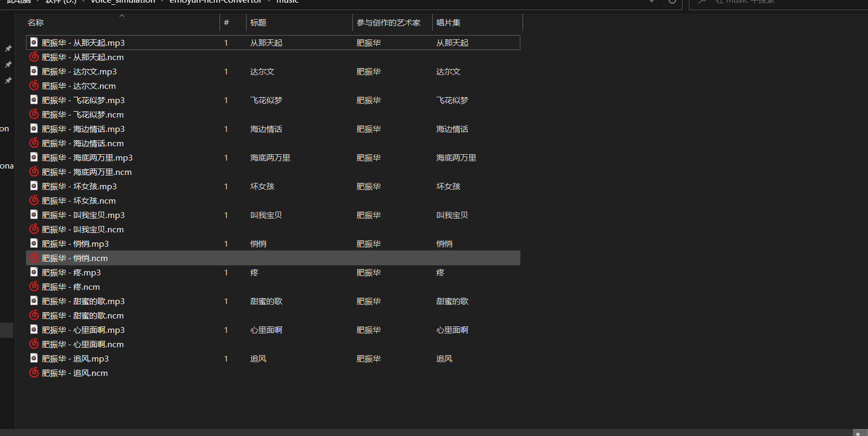The height and width of the screenshot is (436, 868).
Task: Click the topmost pin icon in the sidebar
Action: click(9, 49)
